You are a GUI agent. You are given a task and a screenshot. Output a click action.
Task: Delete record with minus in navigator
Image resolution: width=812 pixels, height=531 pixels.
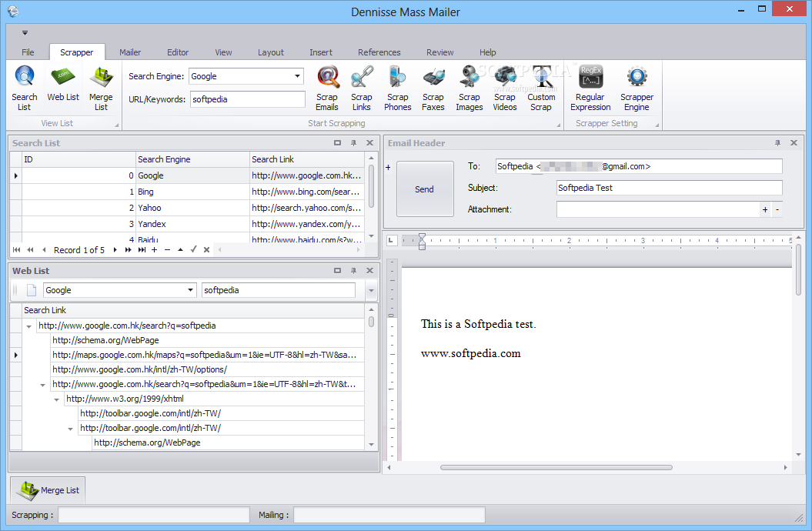click(167, 250)
